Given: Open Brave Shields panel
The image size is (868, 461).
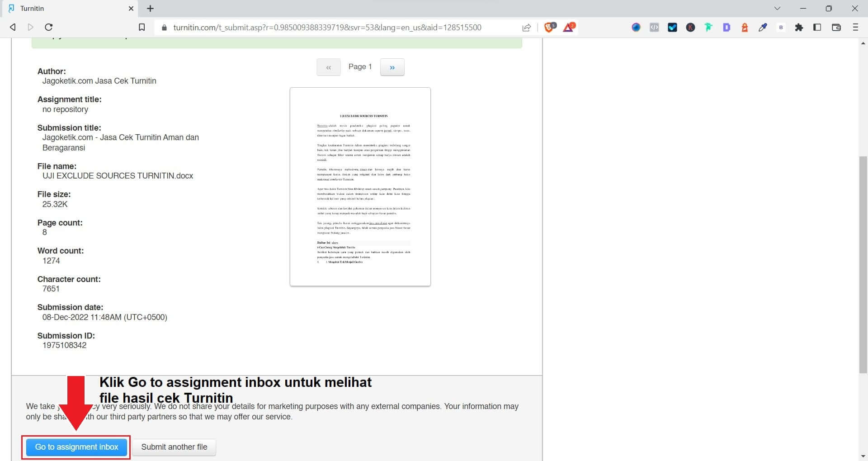Looking at the screenshot, I should (x=550, y=27).
